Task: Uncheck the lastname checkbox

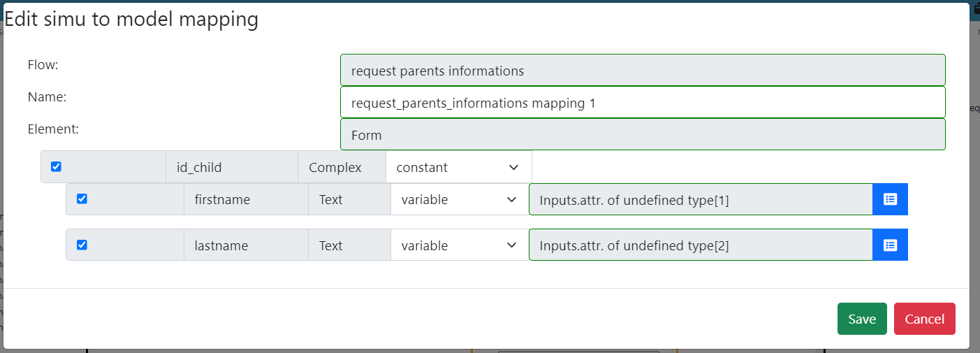Action: click(x=82, y=245)
